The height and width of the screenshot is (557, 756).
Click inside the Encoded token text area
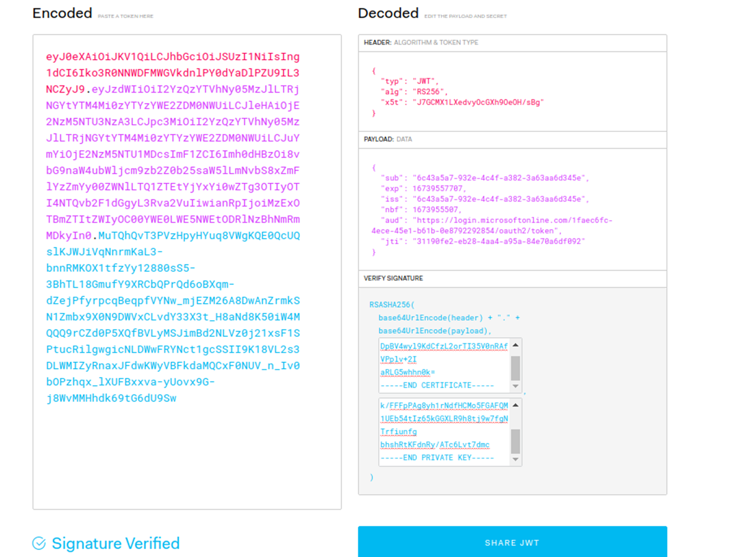pyautogui.click(x=187, y=272)
